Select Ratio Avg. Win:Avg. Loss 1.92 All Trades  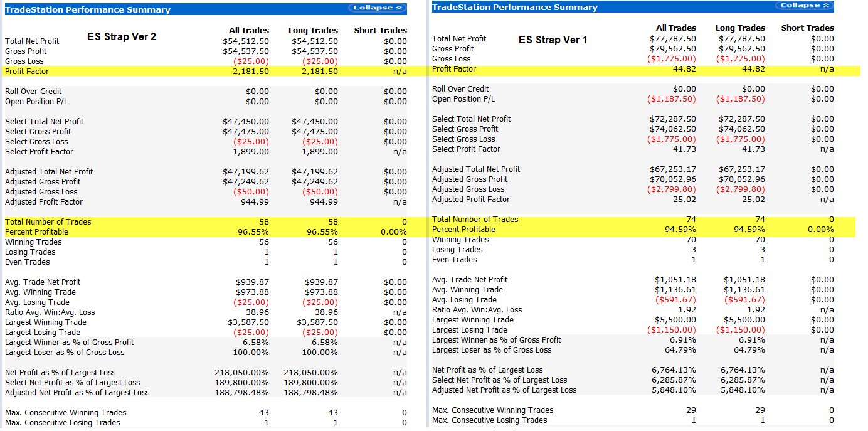click(687, 309)
